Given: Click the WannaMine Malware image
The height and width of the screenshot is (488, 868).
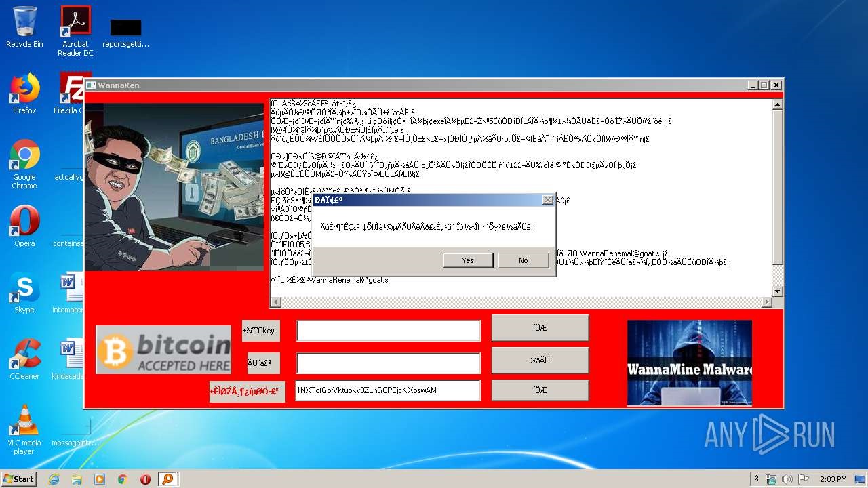Looking at the screenshot, I should [690, 363].
